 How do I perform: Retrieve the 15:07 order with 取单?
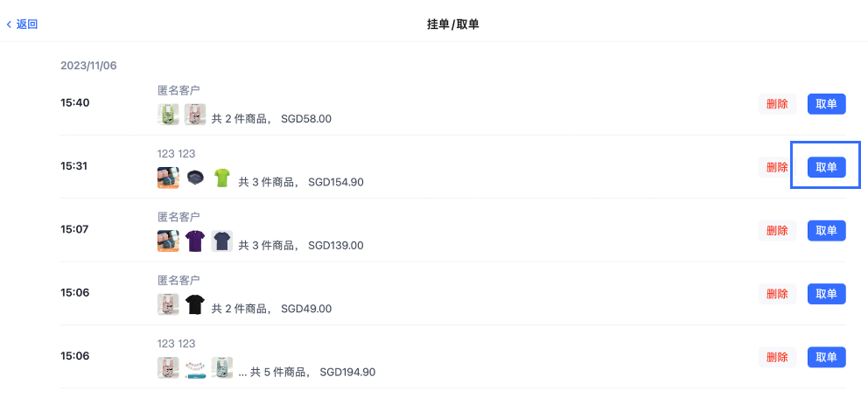point(827,231)
